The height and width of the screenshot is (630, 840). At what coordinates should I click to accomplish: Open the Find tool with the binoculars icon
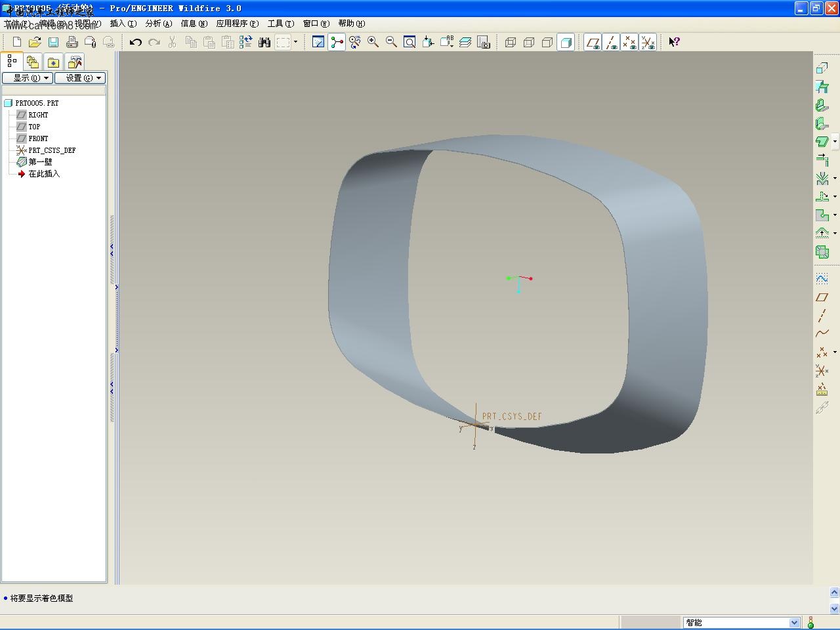coord(264,42)
